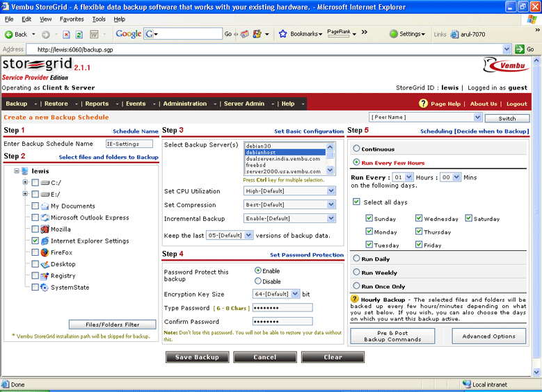Select the Run Daily radio option
The image size is (542, 392).
356,259
